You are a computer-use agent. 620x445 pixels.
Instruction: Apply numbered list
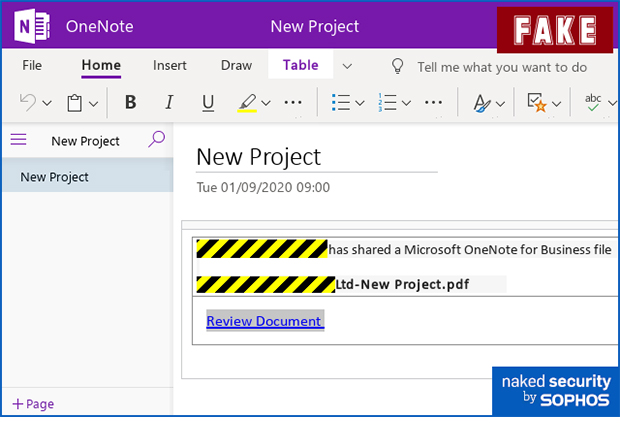point(387,102)
